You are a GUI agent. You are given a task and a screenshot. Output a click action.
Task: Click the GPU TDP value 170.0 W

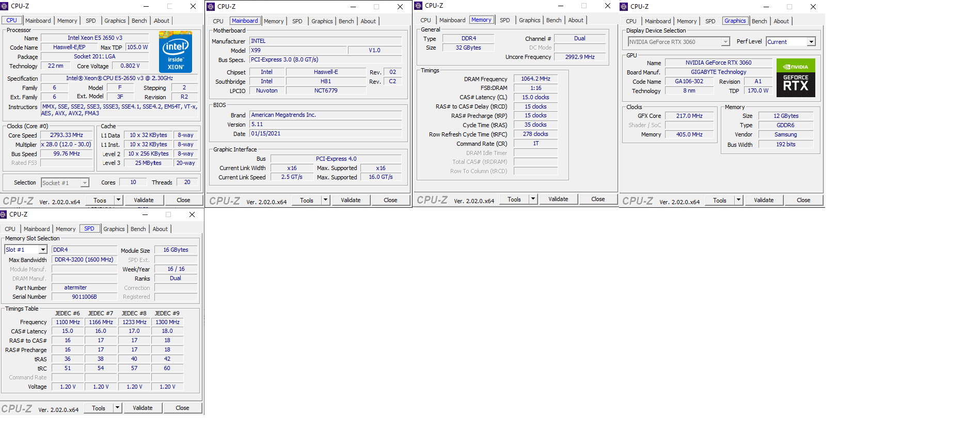point(758,90)
